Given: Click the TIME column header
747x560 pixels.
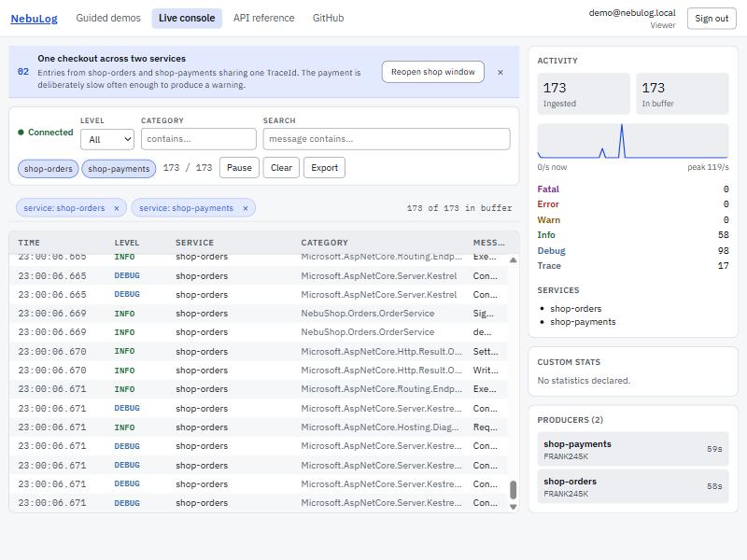Looking at the screenshot, I should [x=29, y=243].
